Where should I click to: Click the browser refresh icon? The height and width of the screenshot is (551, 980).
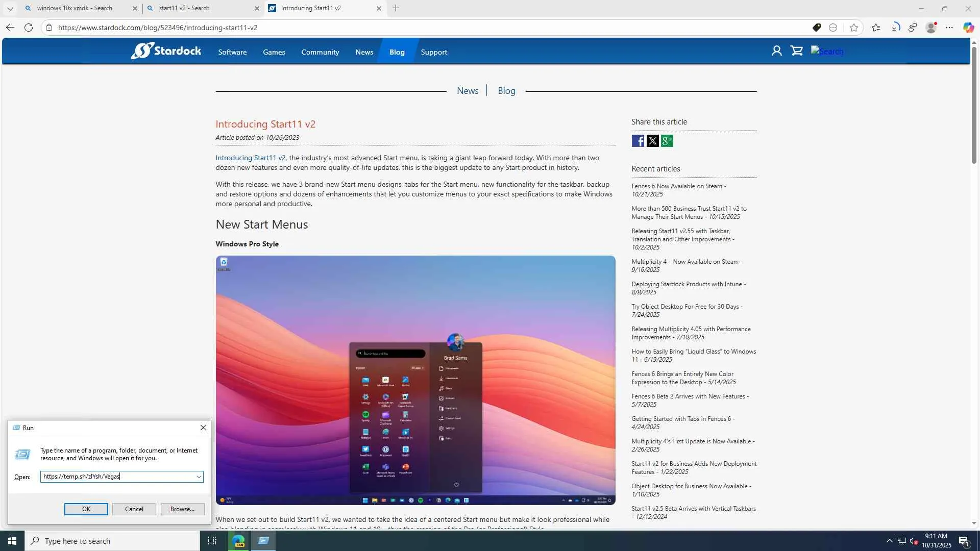[x=29, y=28]
